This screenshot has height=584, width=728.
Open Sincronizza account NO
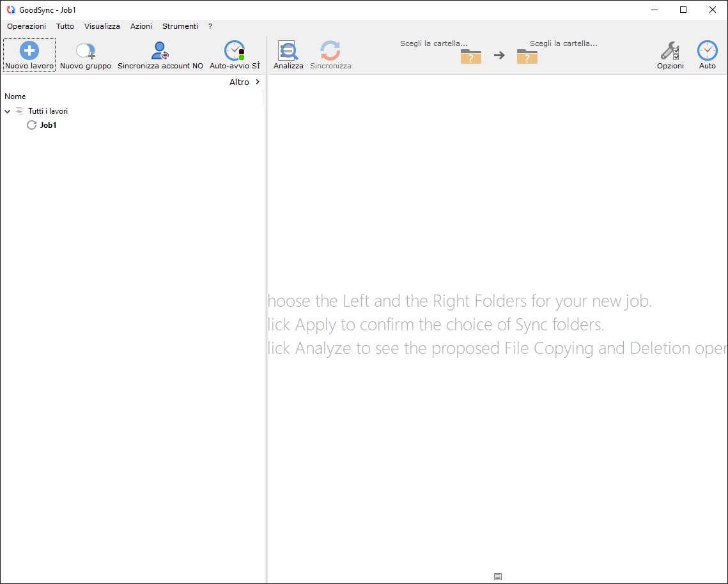point(160,55)
